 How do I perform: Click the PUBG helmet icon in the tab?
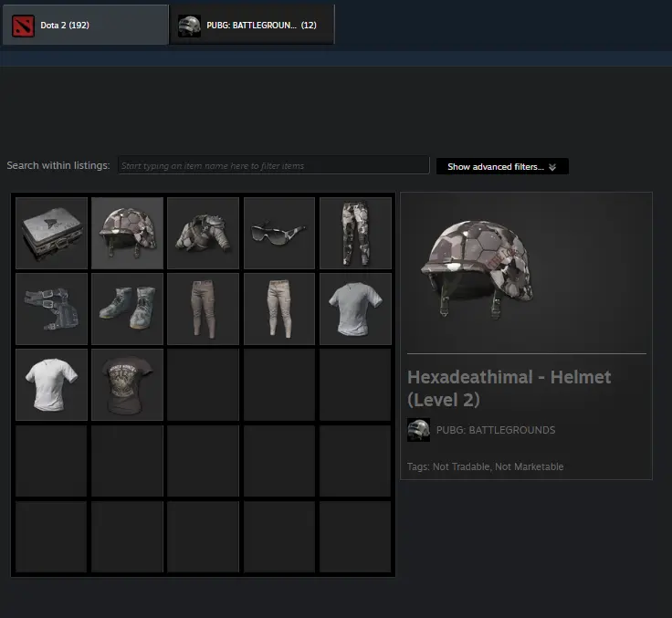(x=189, y=26)
